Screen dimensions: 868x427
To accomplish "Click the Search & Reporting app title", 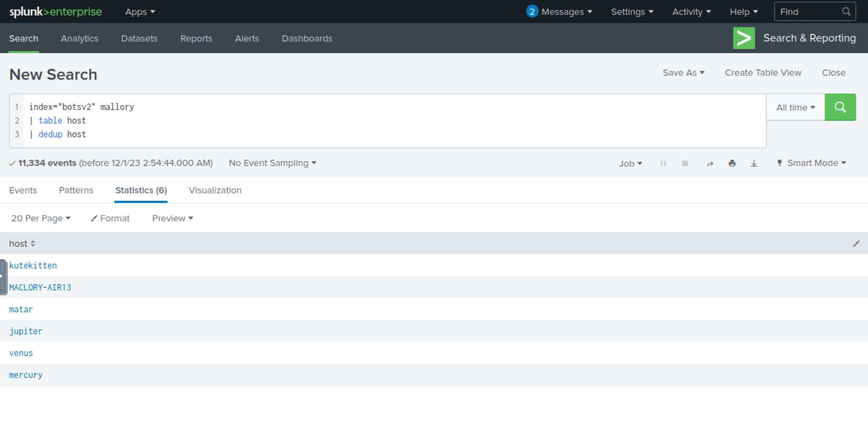I will 810,38.
